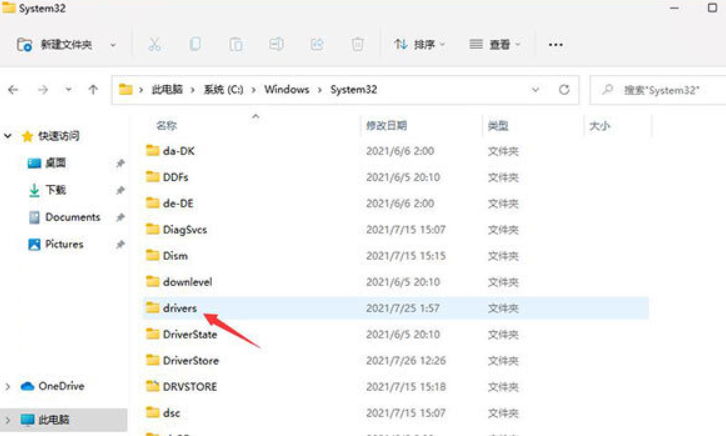Select 系统 (C:) in the breadcrumb
The height and width of the screenshot is (436, 726).
point(224,89)
